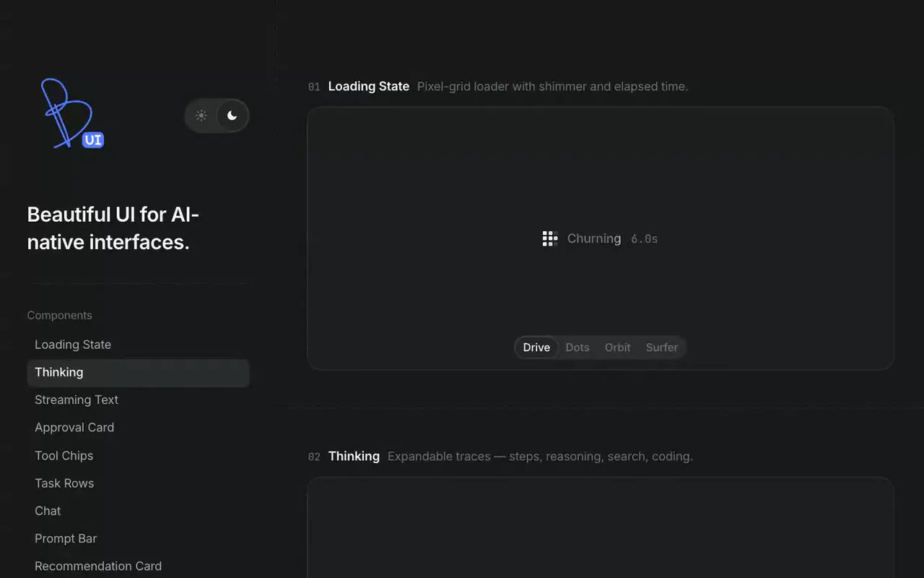Select the Drive loader variant
Image resolution: width=924 pixels, height=578 pixels.
point(536,348)
